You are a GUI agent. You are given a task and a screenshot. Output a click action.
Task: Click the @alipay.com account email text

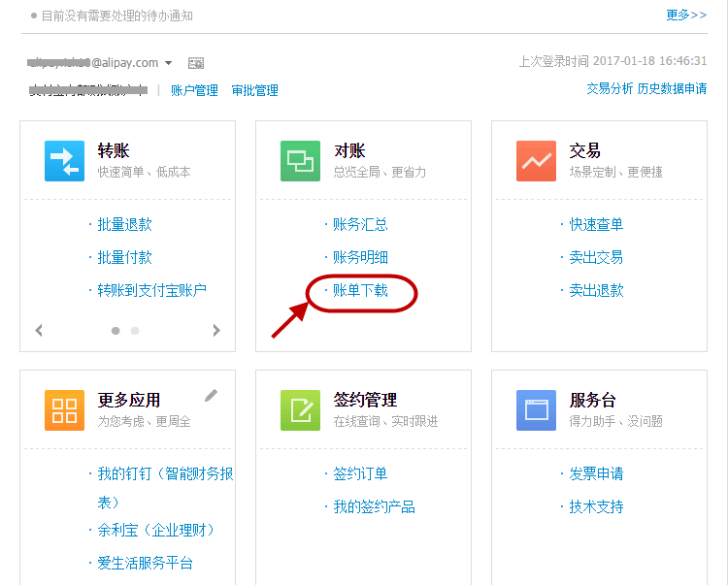click(93, 63)
